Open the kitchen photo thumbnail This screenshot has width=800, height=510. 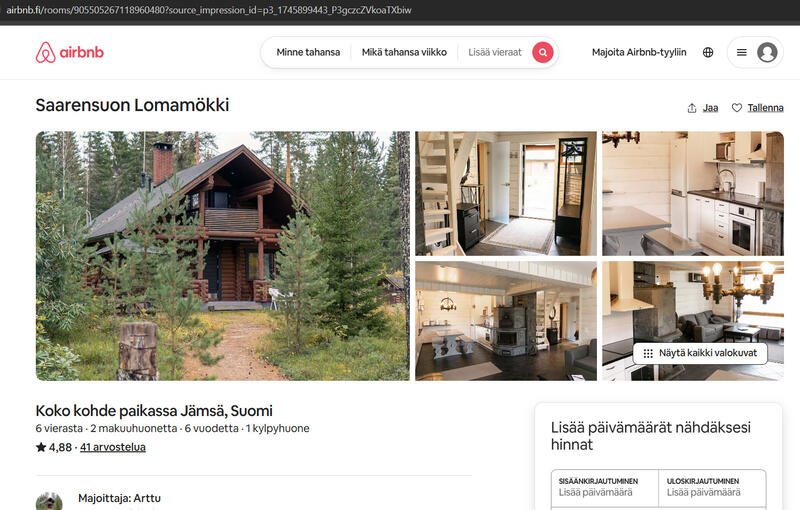693,194
